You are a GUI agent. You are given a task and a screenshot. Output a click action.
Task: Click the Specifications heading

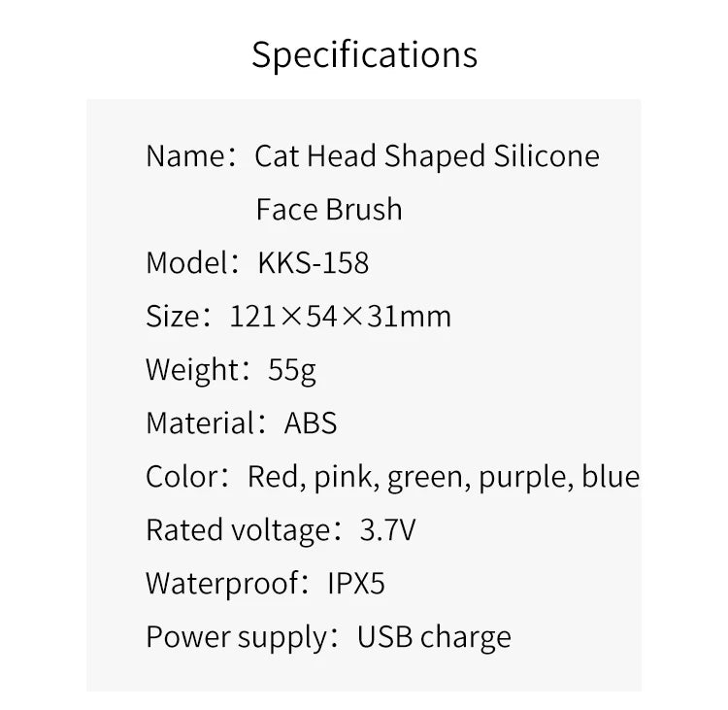364,55
